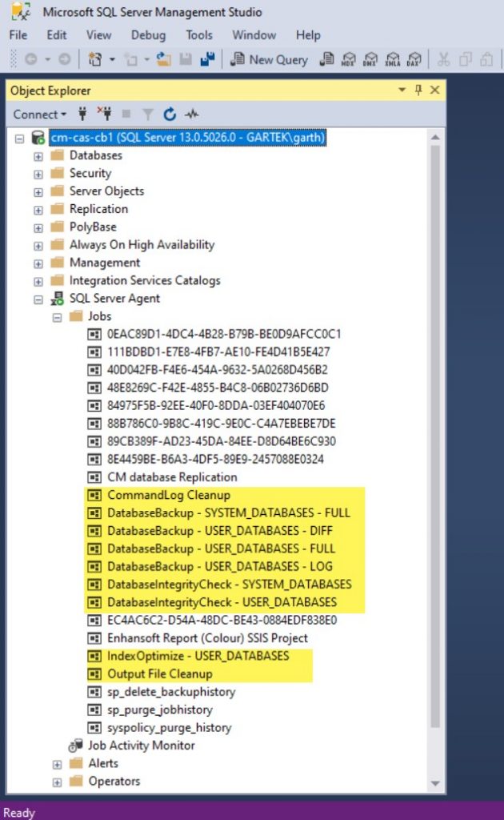Pin the Object Explorer panel with auto-hide icon
Viewport: 504px width, 820px height.
pyautogui.click(x=418, y=90)
